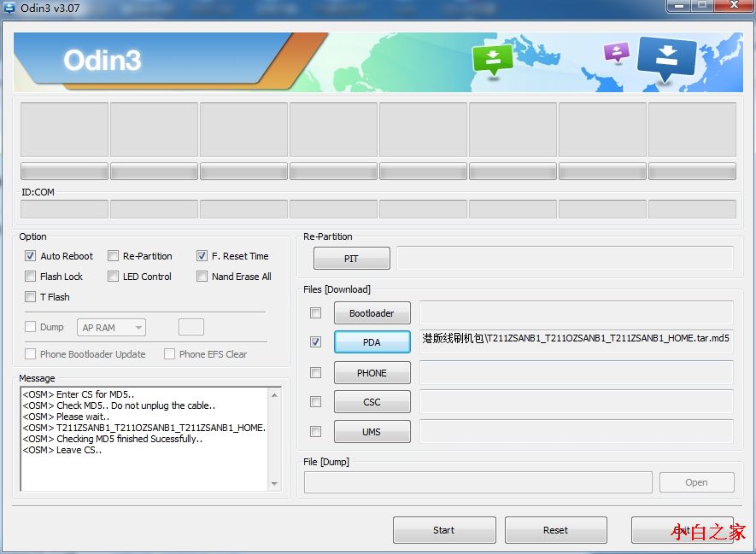Click the first large device status box
Screen dimensions: 756x554
click(64, 130)
